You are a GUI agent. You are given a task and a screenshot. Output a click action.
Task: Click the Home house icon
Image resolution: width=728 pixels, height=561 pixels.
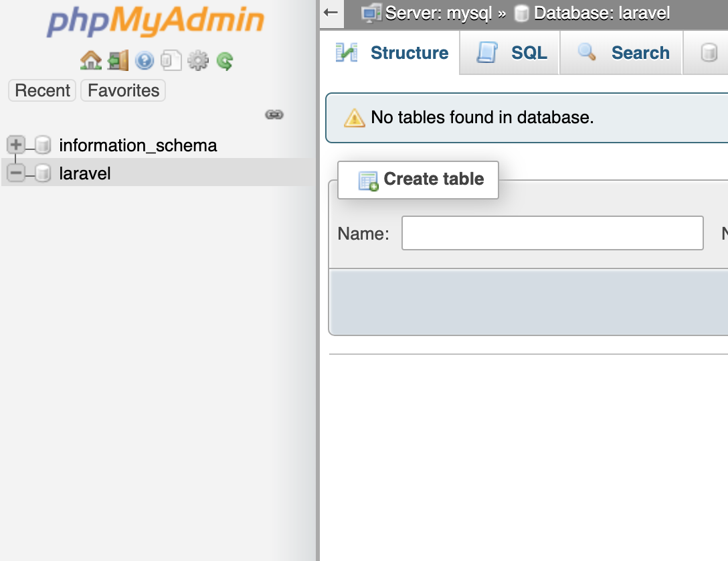[90, 62]
